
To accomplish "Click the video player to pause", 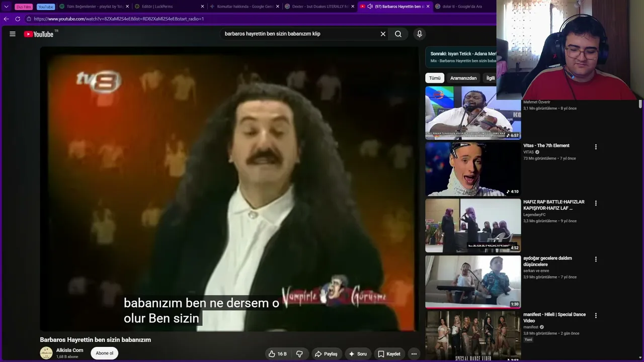I will click(x=229, y=189).
